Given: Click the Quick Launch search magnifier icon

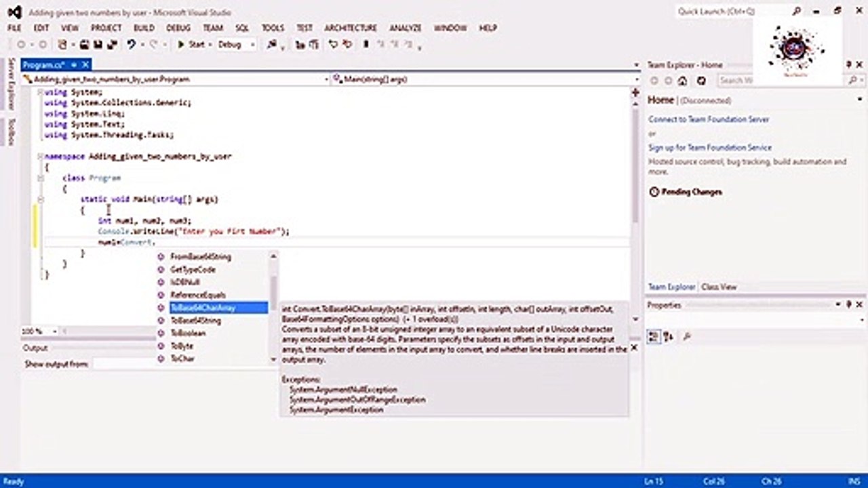Looking at the screenshot, I should (x=797, y=12).
